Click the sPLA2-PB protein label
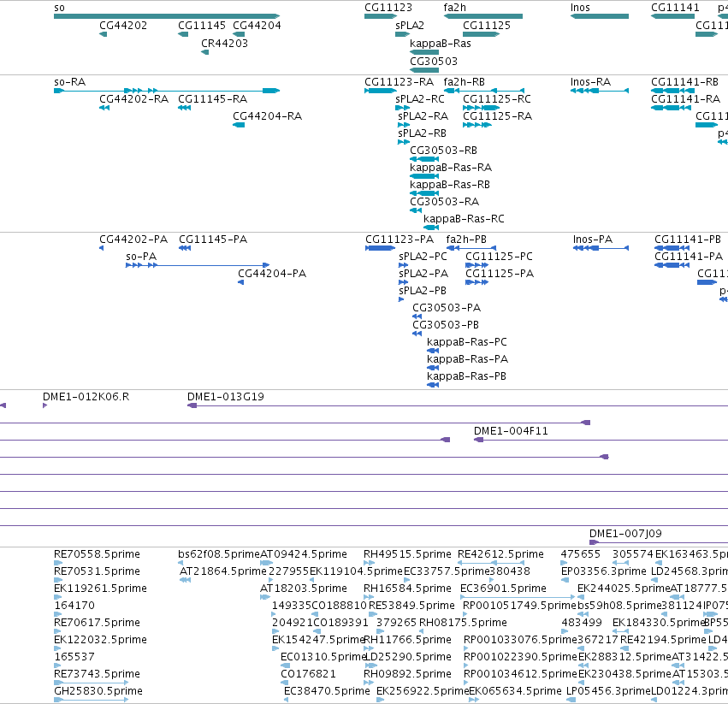The height and width of the screenshot is (704, 728). (x=423, y=291)
